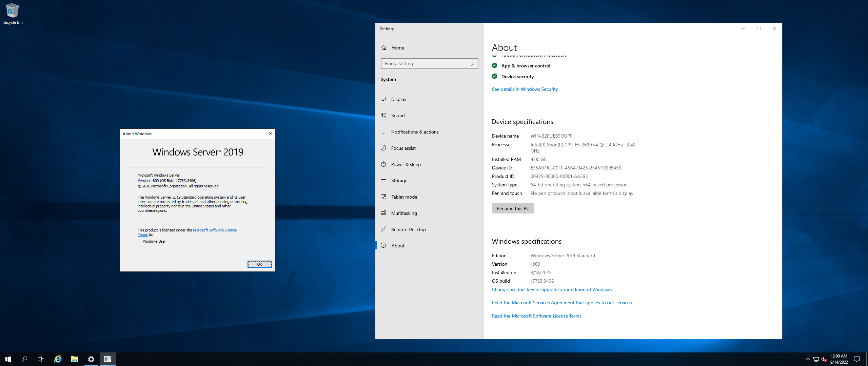
Task: Click Installed on date 9/14/2022
Action: [x=541, y=272]
